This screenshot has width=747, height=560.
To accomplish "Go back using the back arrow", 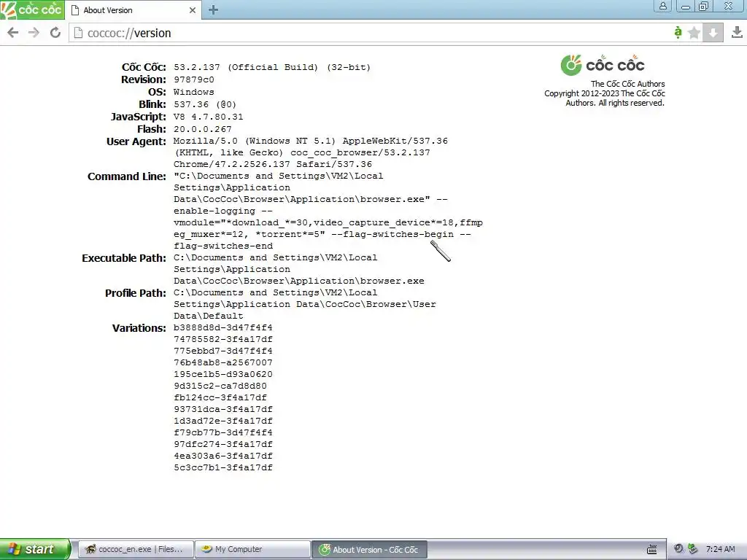I will click(13, 33).
